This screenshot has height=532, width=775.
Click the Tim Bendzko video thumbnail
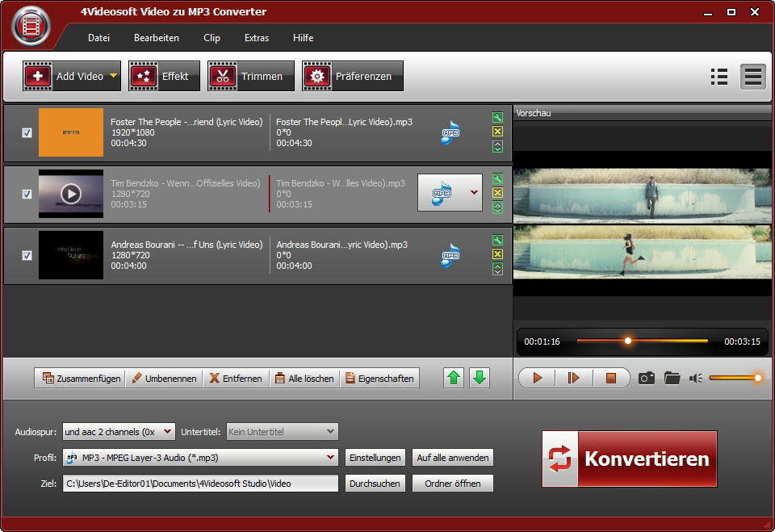point(71,194)
